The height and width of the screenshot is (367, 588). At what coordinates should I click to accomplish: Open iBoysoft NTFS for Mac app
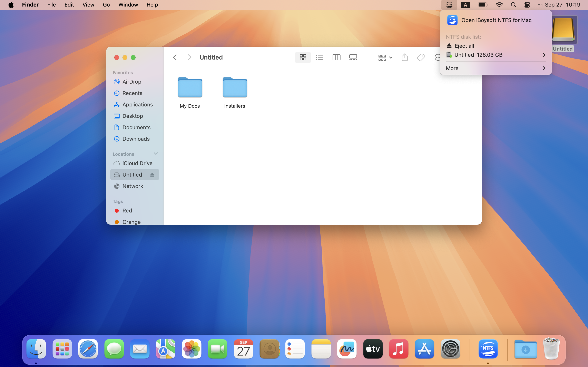point(496,20)
